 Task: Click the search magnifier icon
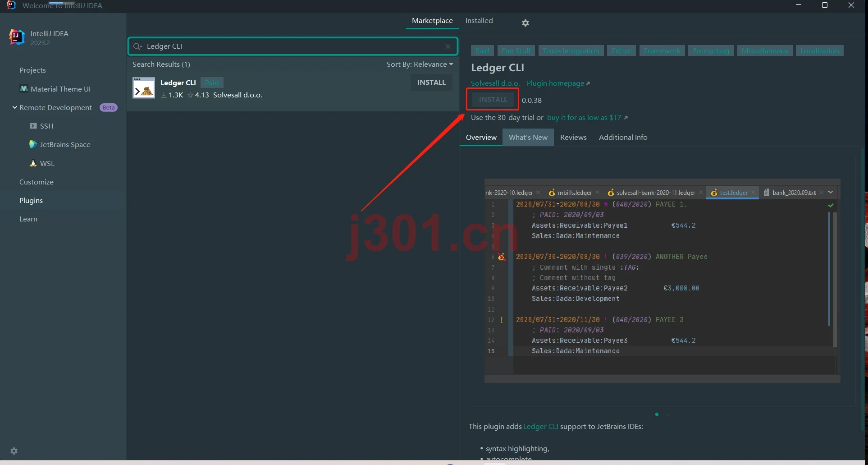pos(137,46)
